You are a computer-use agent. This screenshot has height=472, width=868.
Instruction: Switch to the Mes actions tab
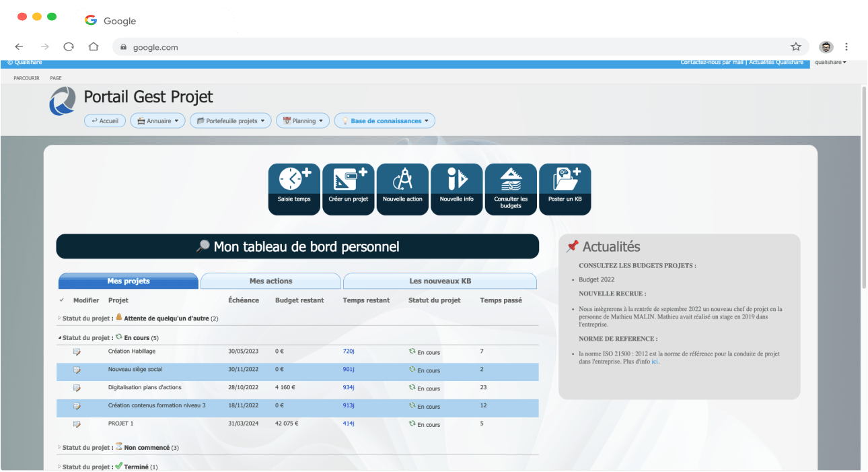pyautogui.click(x=270, y=281)
